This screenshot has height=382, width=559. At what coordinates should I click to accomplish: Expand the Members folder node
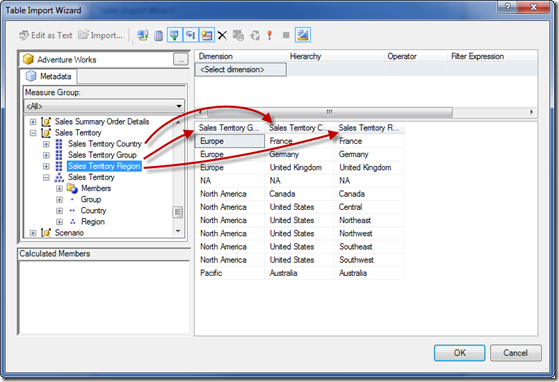[59, 189]
